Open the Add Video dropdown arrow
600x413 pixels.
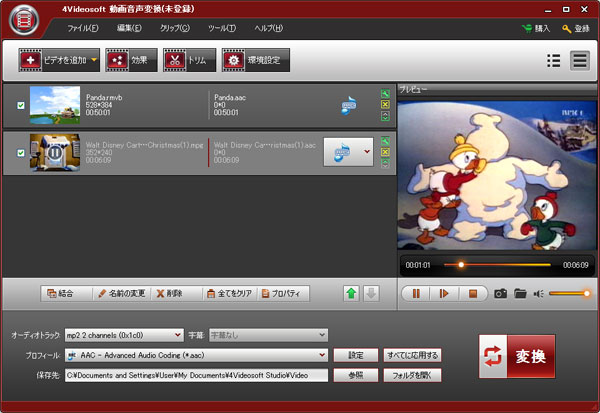94,60
